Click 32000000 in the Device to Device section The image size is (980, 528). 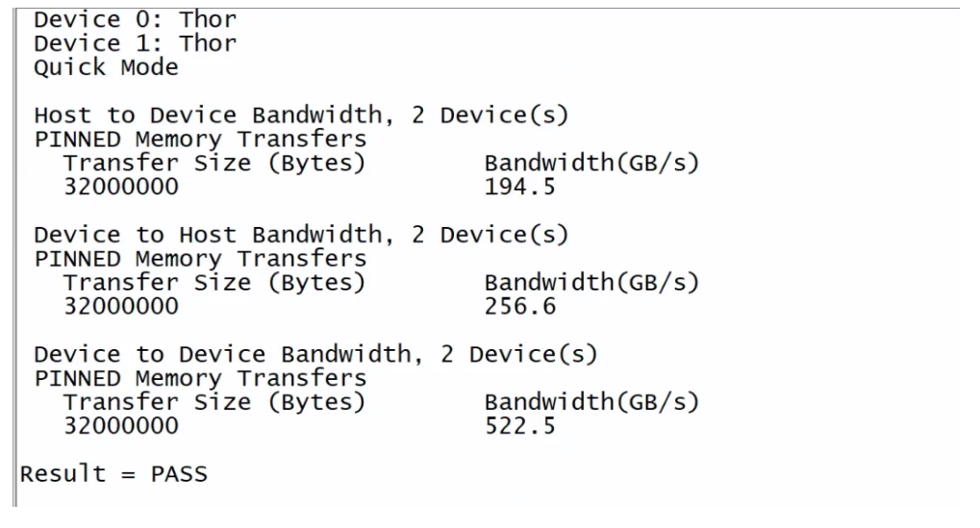click(120, 426)
